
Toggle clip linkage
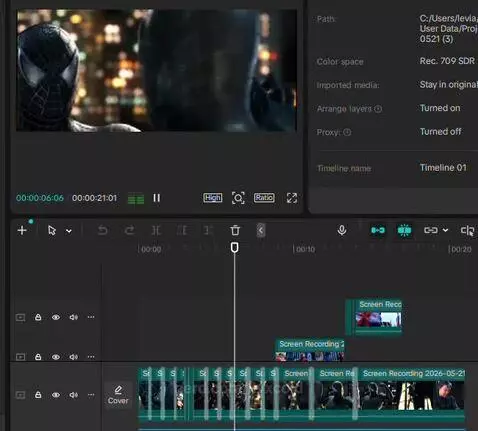pyautogui.click(x=430, y=230)
